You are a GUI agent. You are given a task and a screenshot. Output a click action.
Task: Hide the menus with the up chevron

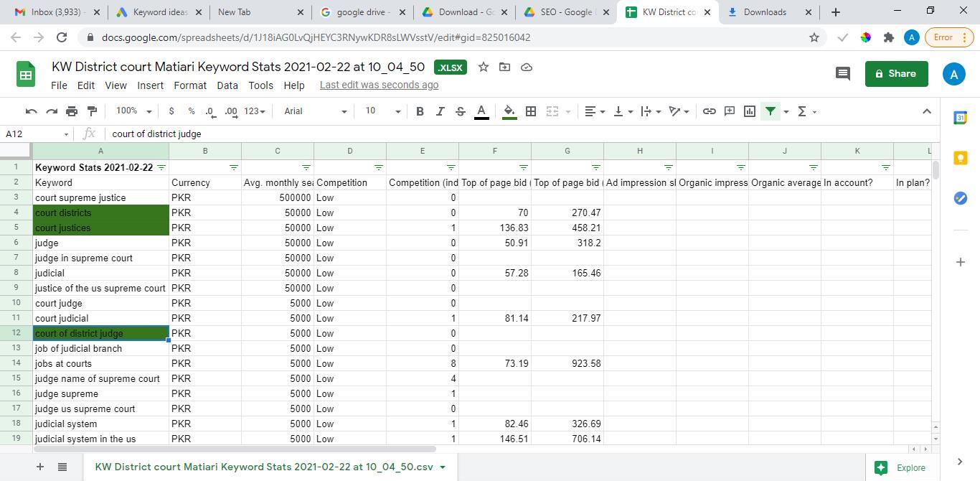click(x=926, y=111)
